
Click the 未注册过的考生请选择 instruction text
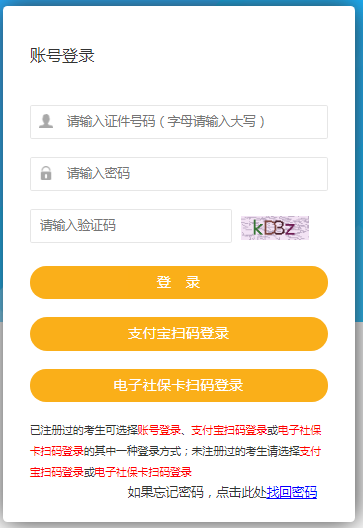tap(245, 451)
